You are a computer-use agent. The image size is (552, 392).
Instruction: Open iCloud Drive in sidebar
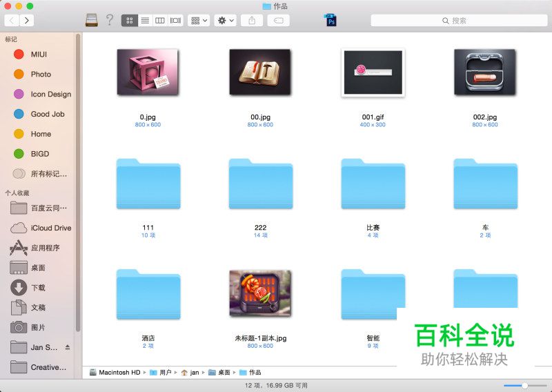pyautogui.click(x=50, y=228)
